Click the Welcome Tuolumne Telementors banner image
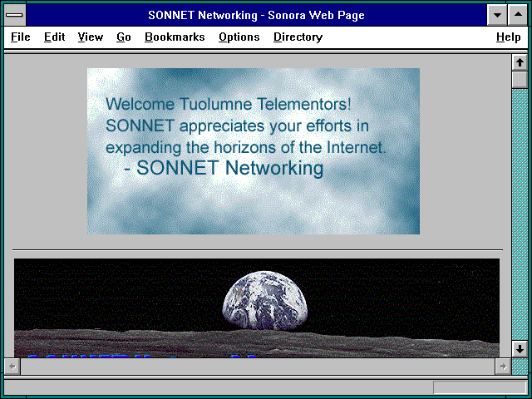532x399 pixels. (x=254, y=151)
